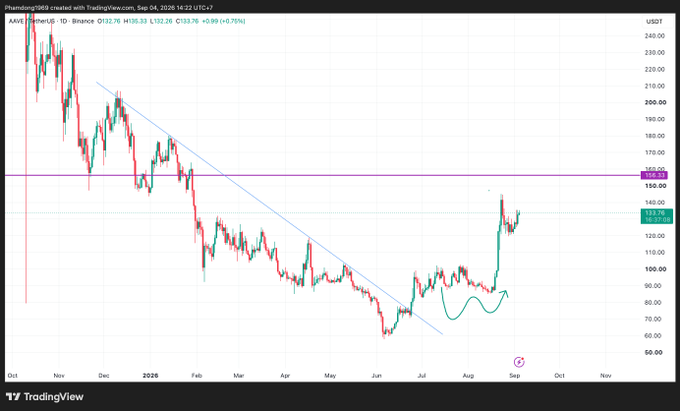This screenshot has height=411, width=680.
Task: Click the Mar label on time axis
Action: tap(239, 375)
